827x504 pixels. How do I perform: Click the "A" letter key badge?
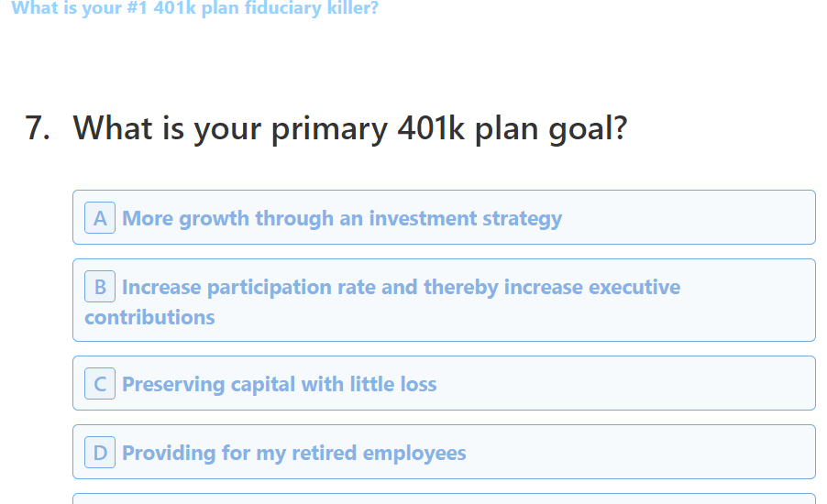(100, 218)
